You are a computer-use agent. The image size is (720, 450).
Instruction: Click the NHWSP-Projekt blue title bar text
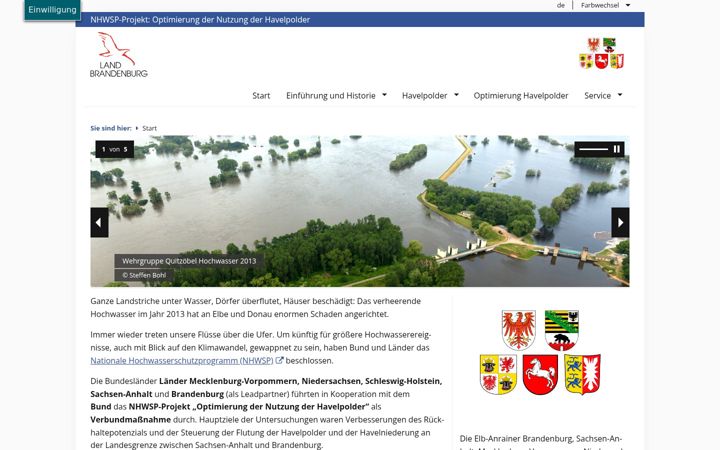[200, 20]
